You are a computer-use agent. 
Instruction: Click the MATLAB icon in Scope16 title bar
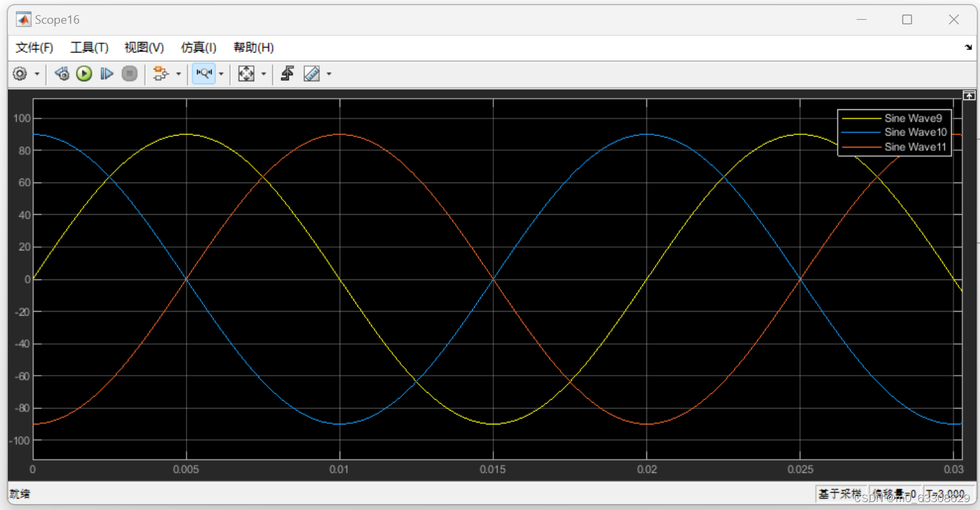[x=24, y=20]
